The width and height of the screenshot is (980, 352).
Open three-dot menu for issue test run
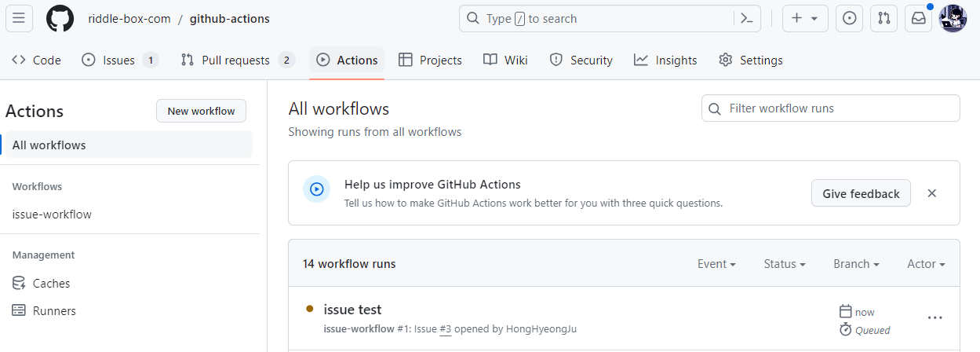point(934,317)
